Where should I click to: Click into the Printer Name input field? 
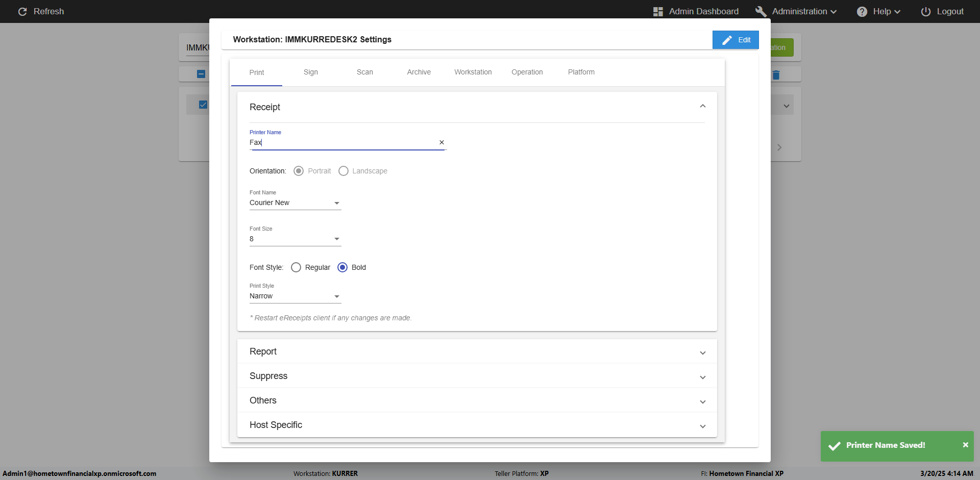[x=342, y=143]
